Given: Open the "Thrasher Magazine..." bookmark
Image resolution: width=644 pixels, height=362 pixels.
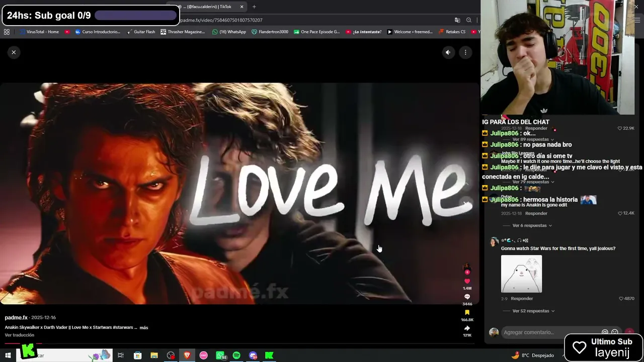Looking at the screenshot, I should [x=183, y=32].
